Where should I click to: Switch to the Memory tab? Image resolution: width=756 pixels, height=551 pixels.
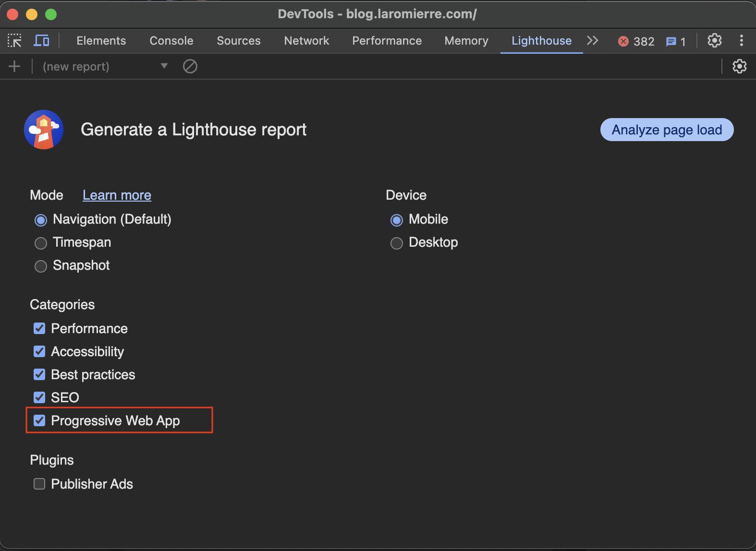click(466, 41)
